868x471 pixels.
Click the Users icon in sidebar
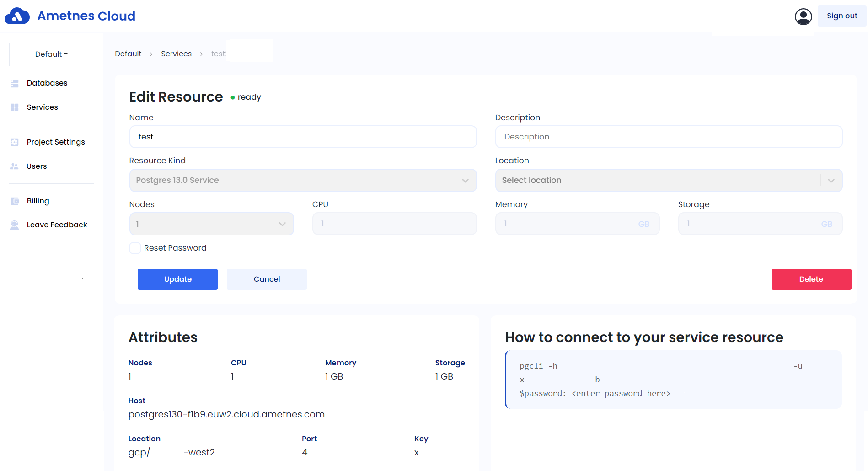tap(15, 166)
